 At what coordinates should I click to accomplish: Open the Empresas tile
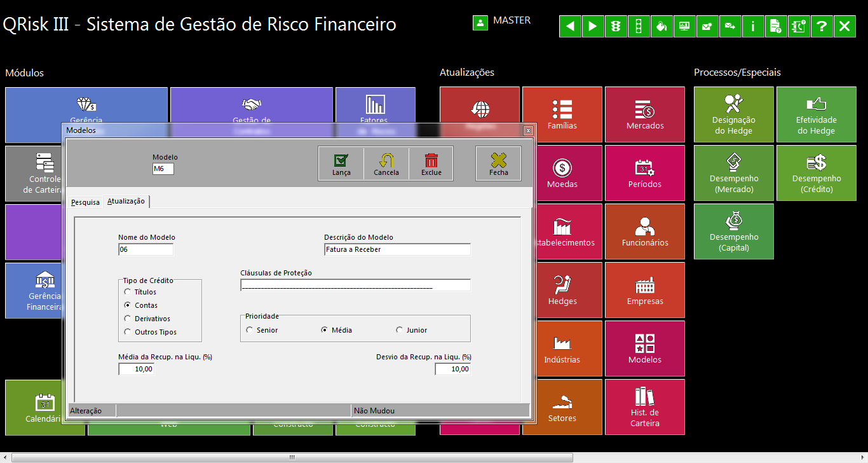[x=645, y=290]
